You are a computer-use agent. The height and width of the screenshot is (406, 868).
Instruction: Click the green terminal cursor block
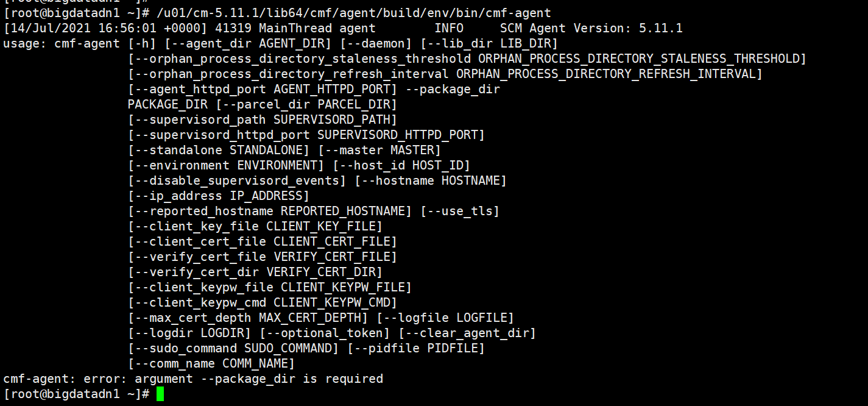(160, 394)
